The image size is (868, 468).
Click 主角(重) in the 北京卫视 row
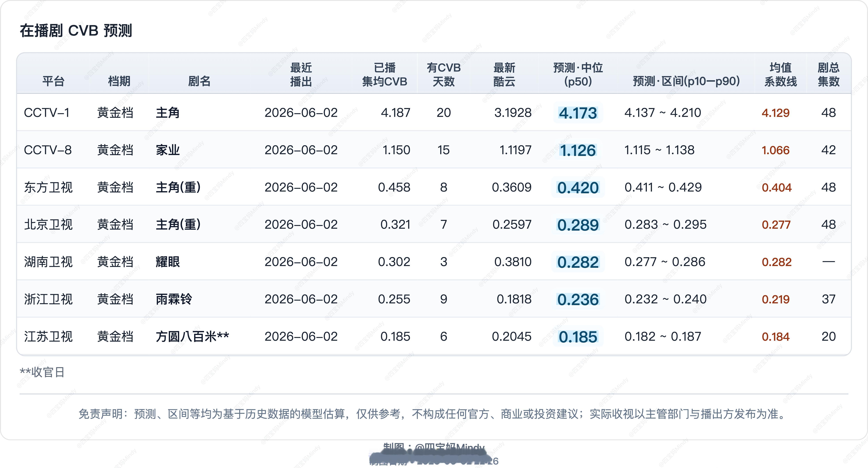click(178, 225)
